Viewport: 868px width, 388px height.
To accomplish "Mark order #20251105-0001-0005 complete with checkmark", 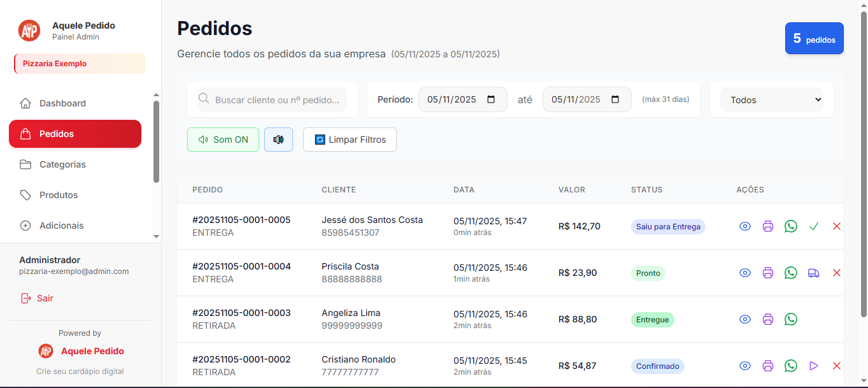I will (x=813, y=226).
